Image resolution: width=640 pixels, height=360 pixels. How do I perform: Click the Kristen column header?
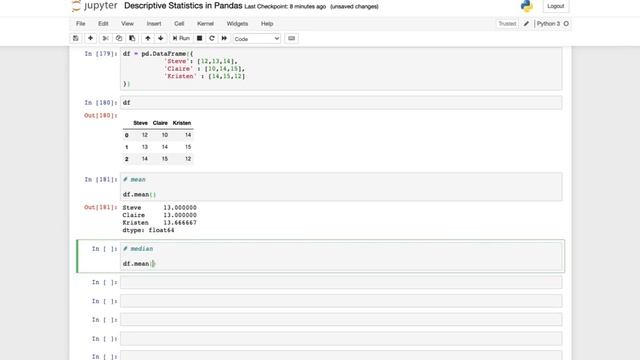pyautogui.click(x=182, y=123)
